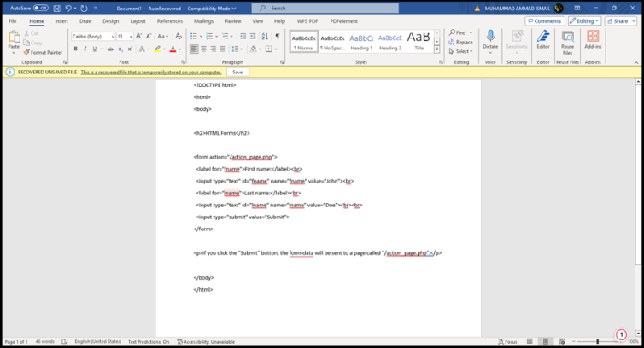Click the Search box in title bar
Screen dimensions: 644x348
[307, 8]
